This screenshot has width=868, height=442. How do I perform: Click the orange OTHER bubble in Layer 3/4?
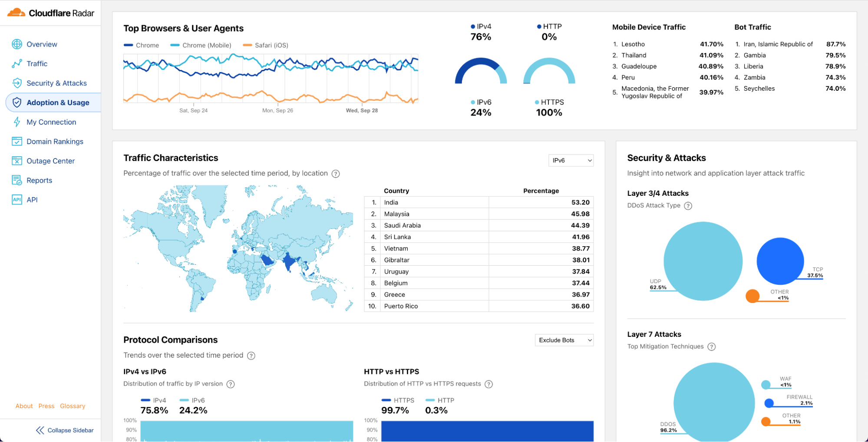click(752, 296)
